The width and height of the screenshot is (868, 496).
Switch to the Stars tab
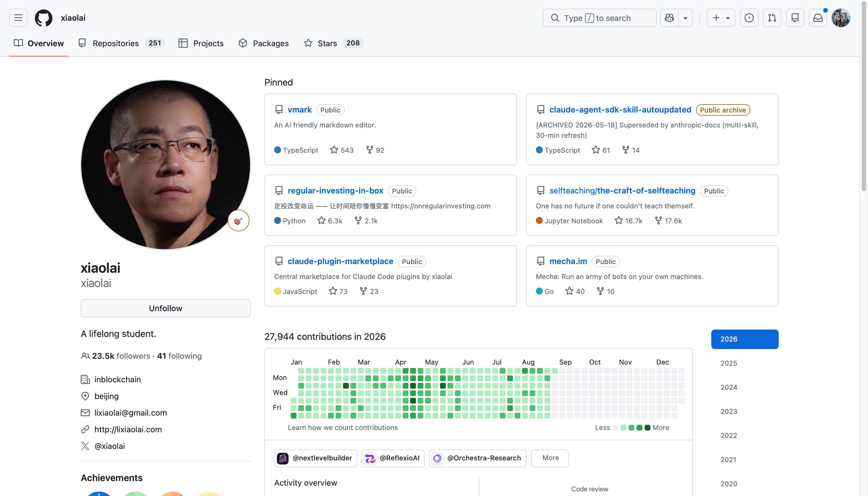(x=334, y=43)
